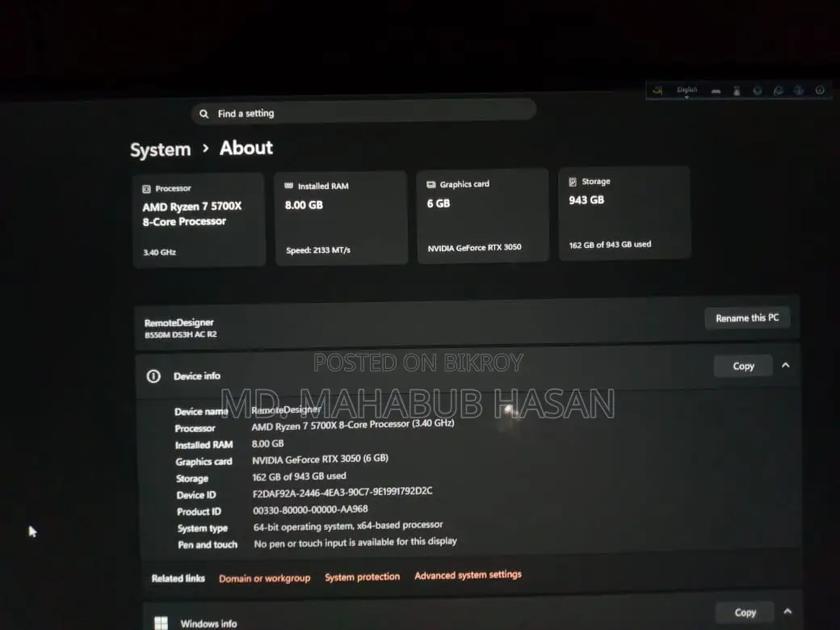Click the Find a setting search box
840x630 pixels.
coord(363,111)
